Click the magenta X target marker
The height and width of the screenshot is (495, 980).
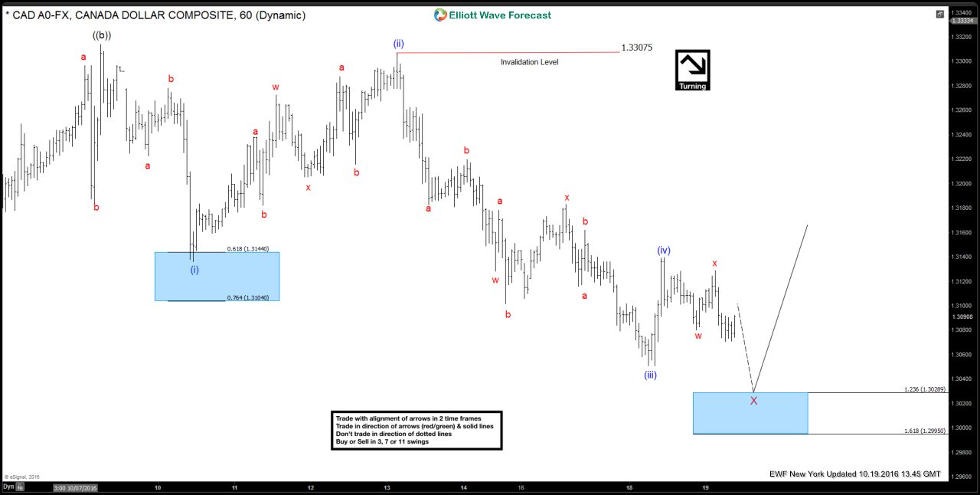[x=753, y=401]
